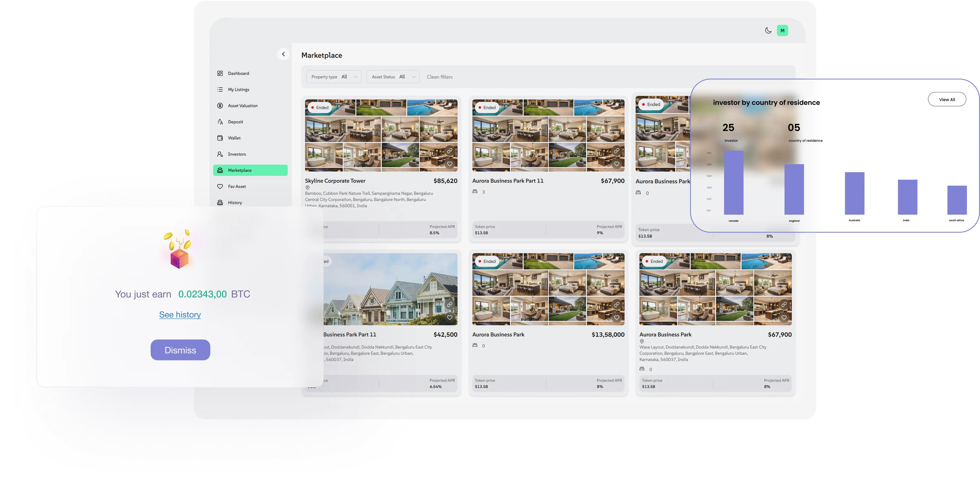Favorite the $13,58,000 Aurora Business Park

(x=617, y=317)
